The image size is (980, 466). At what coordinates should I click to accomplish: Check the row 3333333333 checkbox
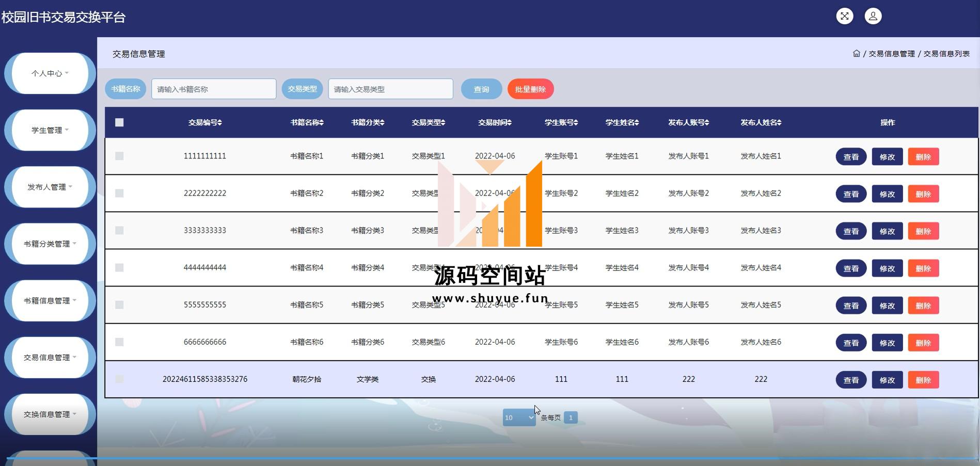pos(119,230)
